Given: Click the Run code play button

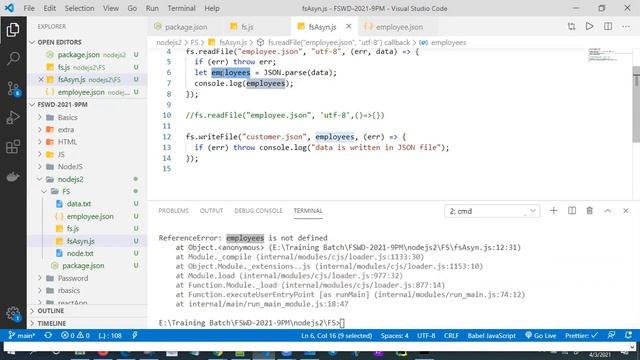Looking at the screenshot, I should [x=589, y=27].
